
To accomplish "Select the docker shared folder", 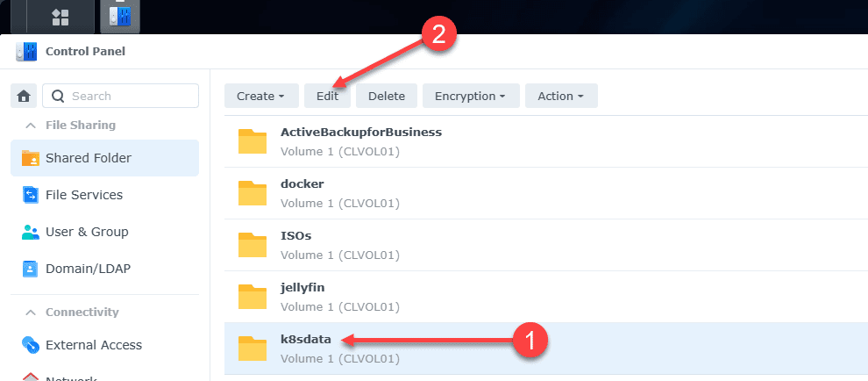I will (x=302, y=184).
